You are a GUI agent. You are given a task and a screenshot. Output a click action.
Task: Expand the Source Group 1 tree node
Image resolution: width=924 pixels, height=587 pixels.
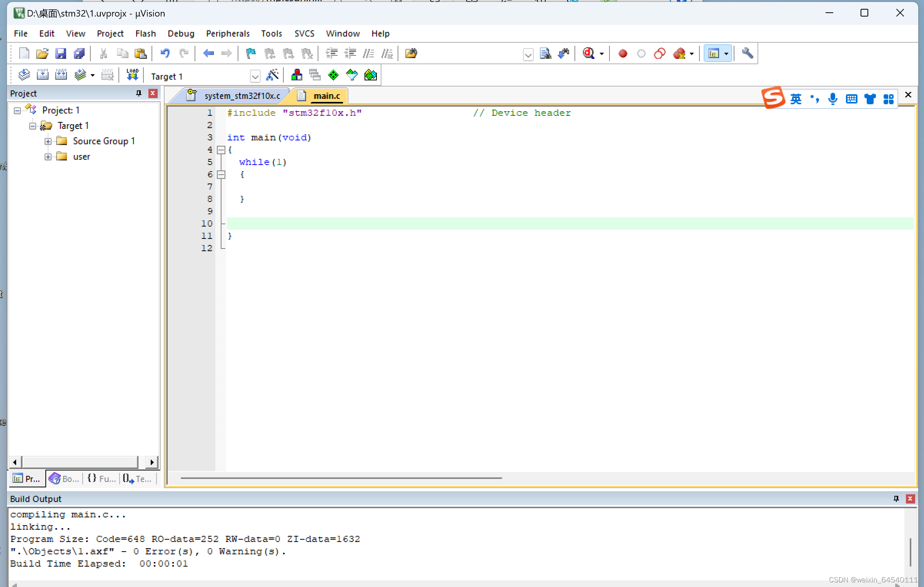[x=48, y=141]
